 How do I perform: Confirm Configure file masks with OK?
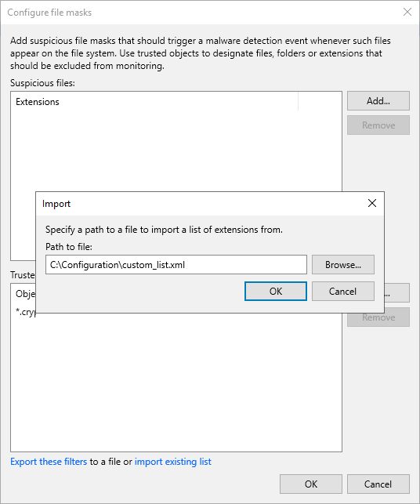(x=311, y=484)
